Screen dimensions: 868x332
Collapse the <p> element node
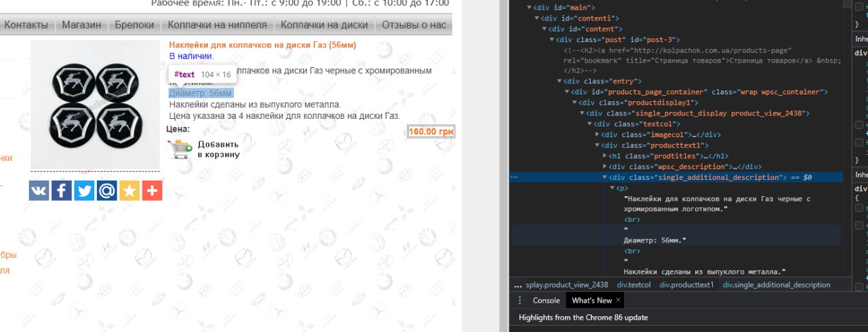(x=612, y=188)
